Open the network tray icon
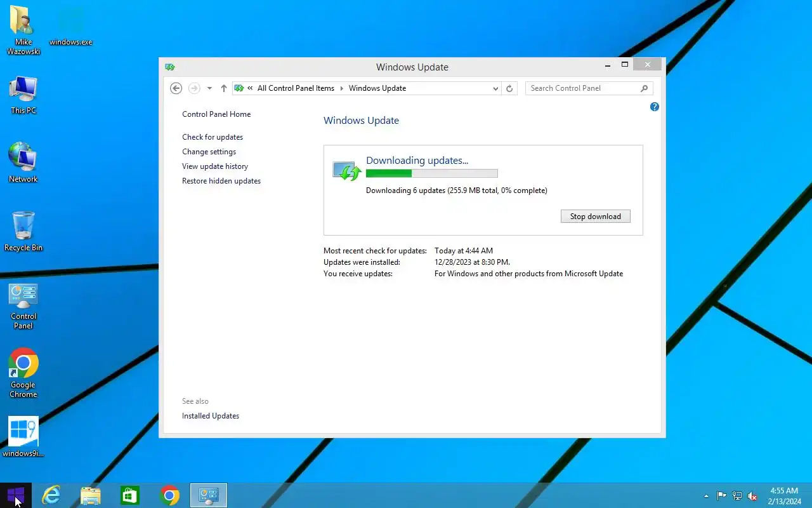Viewport: 812px width, 508px height. tap(737, 496)
